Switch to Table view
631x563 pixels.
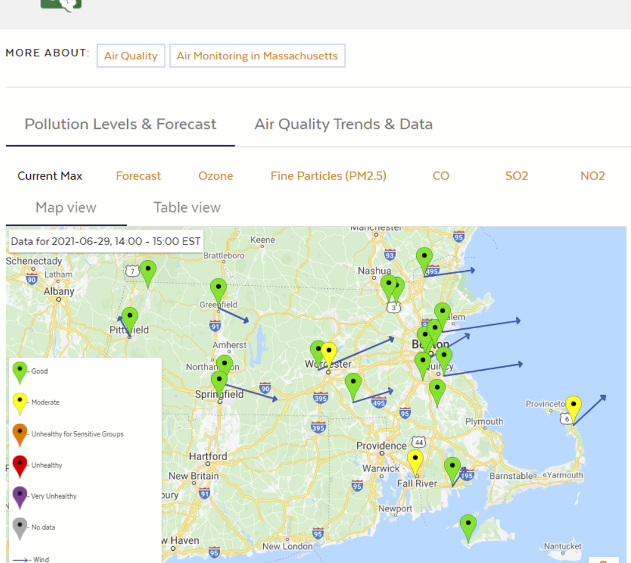(x=187, y=208)
